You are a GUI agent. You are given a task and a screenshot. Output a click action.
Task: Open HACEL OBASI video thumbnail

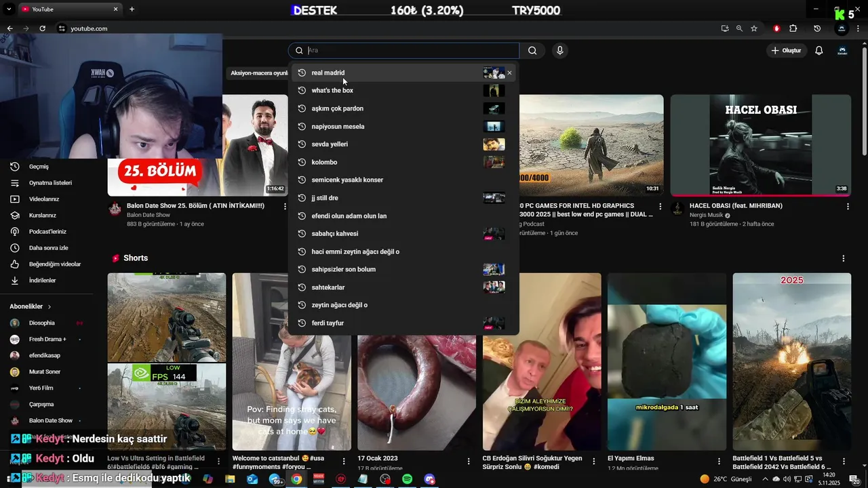coord(761,145)
